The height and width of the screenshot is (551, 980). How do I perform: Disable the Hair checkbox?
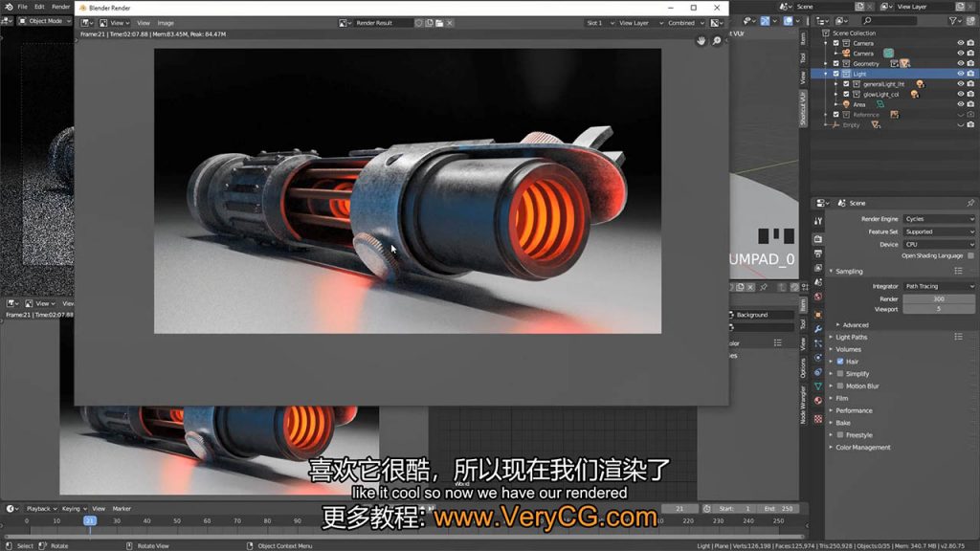click(x=840, y=361)
